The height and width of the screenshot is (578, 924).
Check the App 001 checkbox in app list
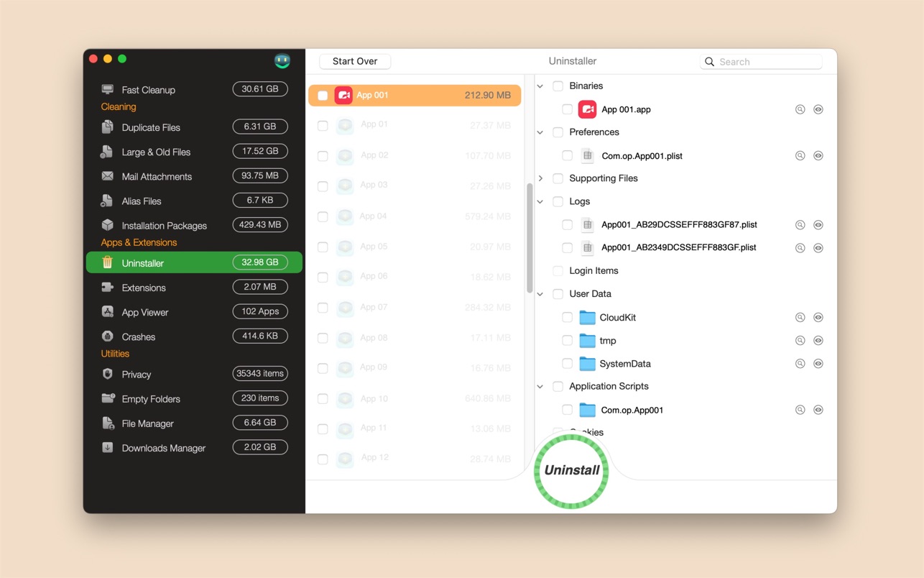[323, 96]
